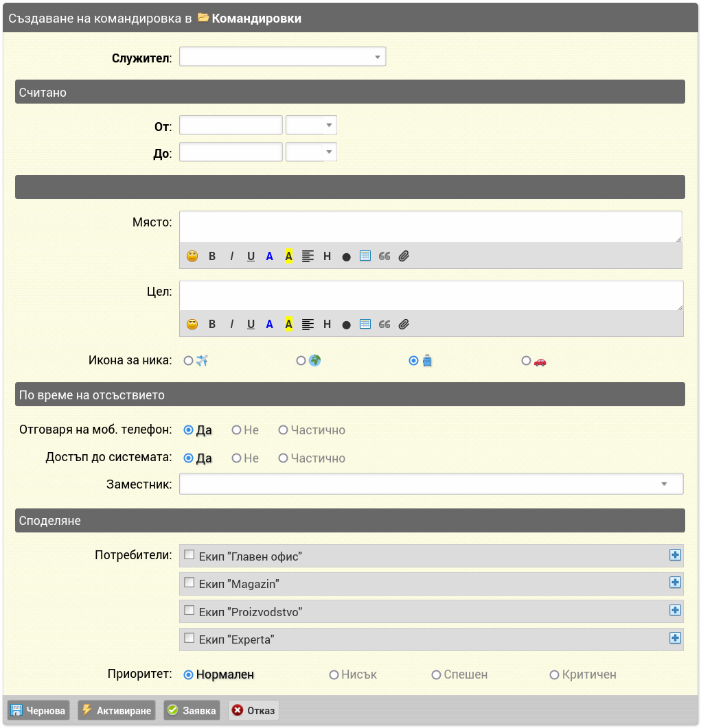Apply bold in the Място editor toolbar
The width and height of the screenshot is (701, 728).
(x=212, y=257)
